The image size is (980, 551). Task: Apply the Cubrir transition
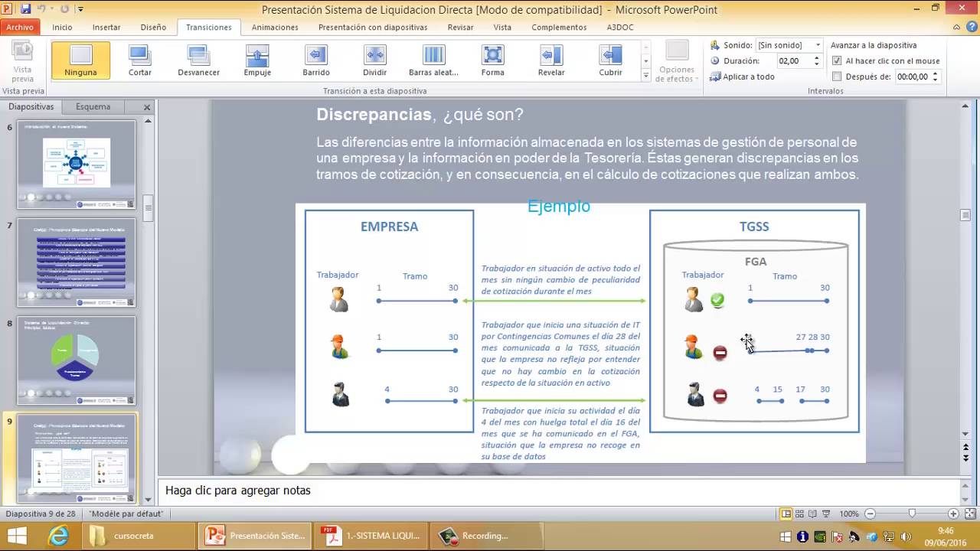pos(610,60)
